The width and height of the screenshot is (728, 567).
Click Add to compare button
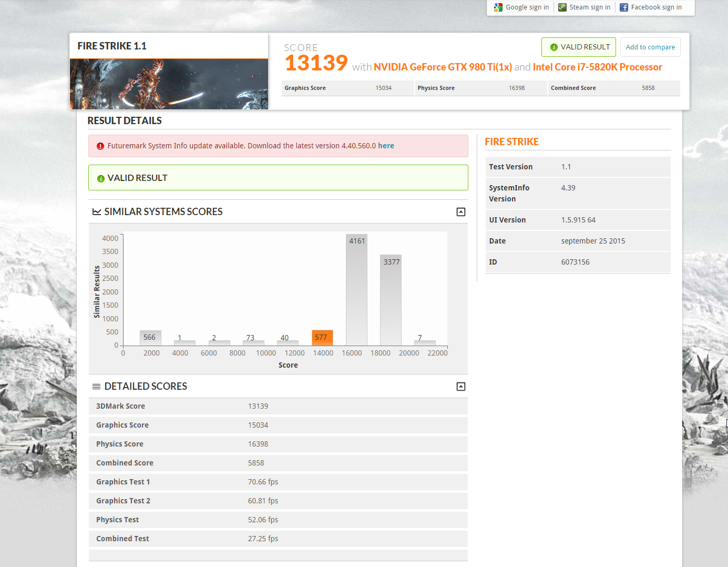coord(650,47)
